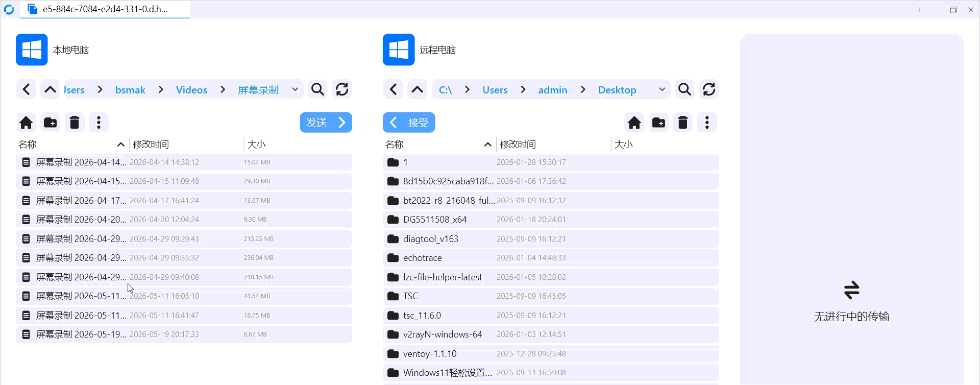Go up one folder in remote panel
This screenshot has height=385, width=980.
pyautogui.click(x=417, y=90)
